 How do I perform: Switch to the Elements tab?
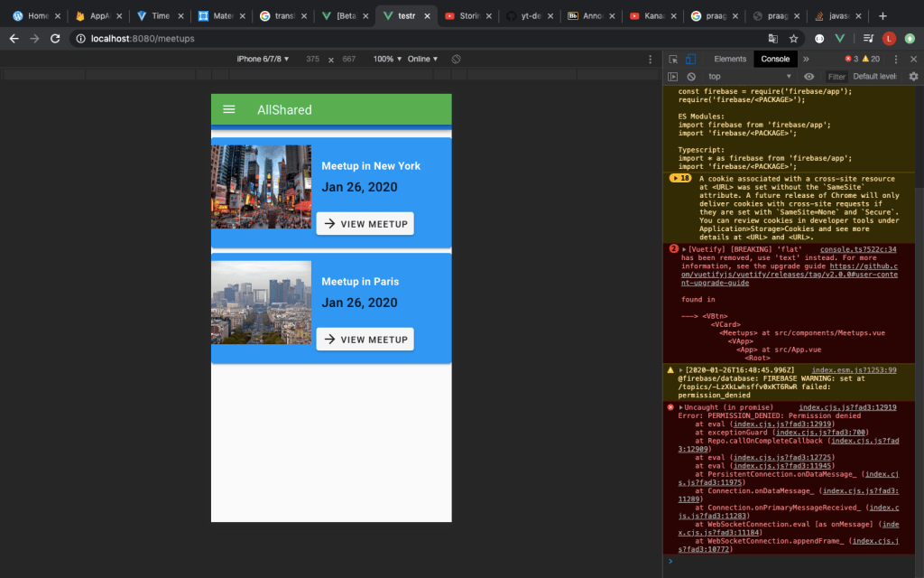[730, 59]
